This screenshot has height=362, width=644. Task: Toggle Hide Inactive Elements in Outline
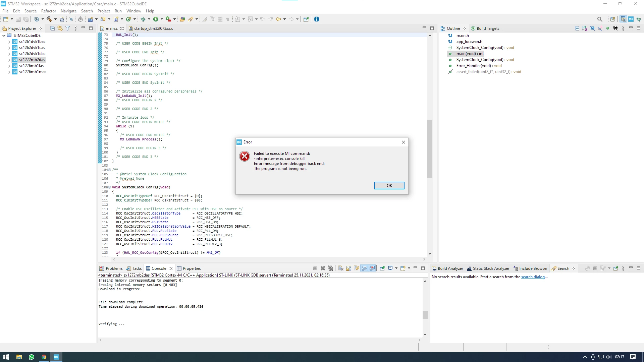(x=615, y=28)
